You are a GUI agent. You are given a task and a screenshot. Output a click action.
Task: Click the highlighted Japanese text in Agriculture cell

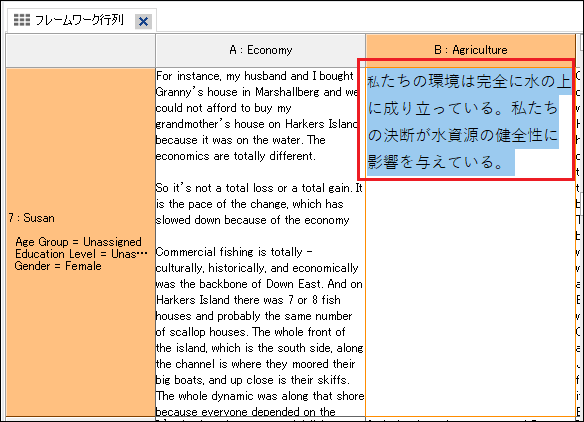click(469, 122)
